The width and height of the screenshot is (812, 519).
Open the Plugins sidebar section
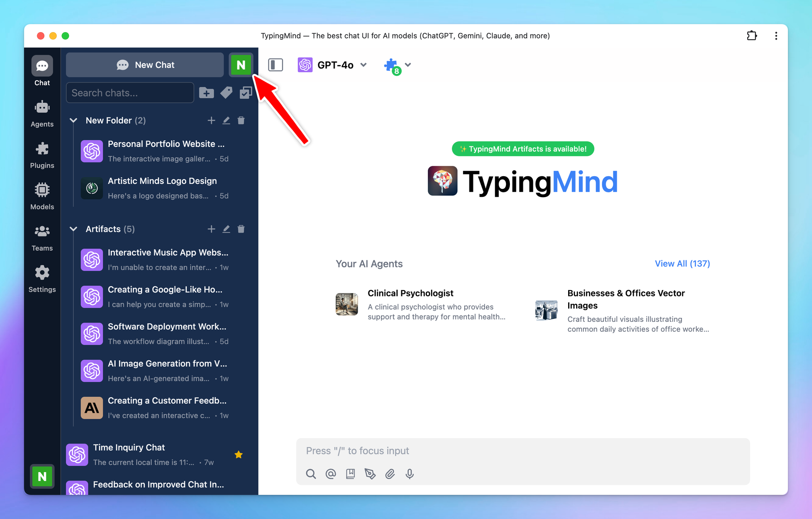pos(42,155)
